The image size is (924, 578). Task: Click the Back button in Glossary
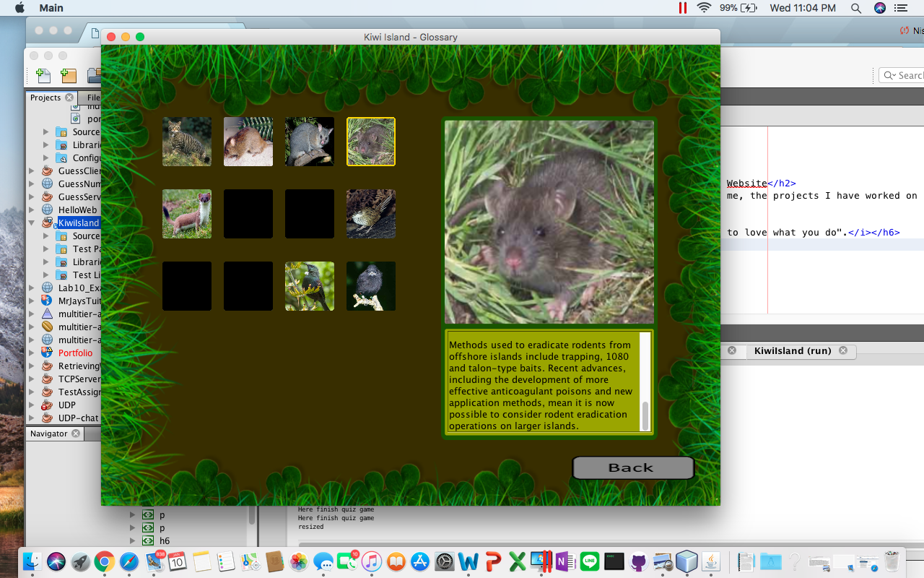click(x=633, y=467)
